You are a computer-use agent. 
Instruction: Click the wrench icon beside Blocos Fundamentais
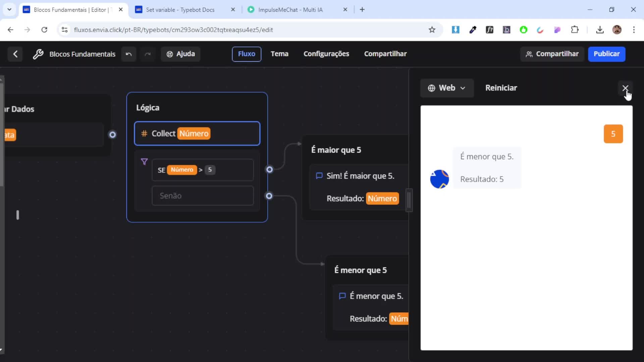(38, 54)
